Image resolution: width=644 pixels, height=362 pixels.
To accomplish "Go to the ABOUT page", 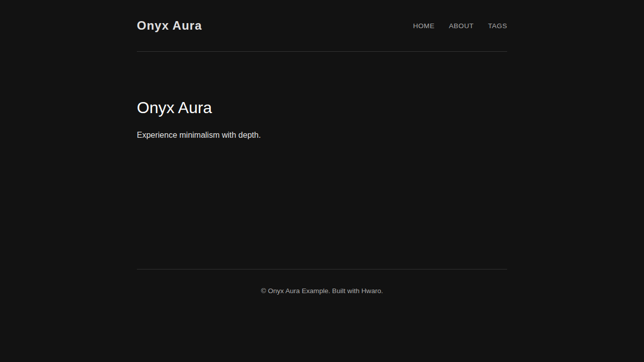I will pos(461,26).
